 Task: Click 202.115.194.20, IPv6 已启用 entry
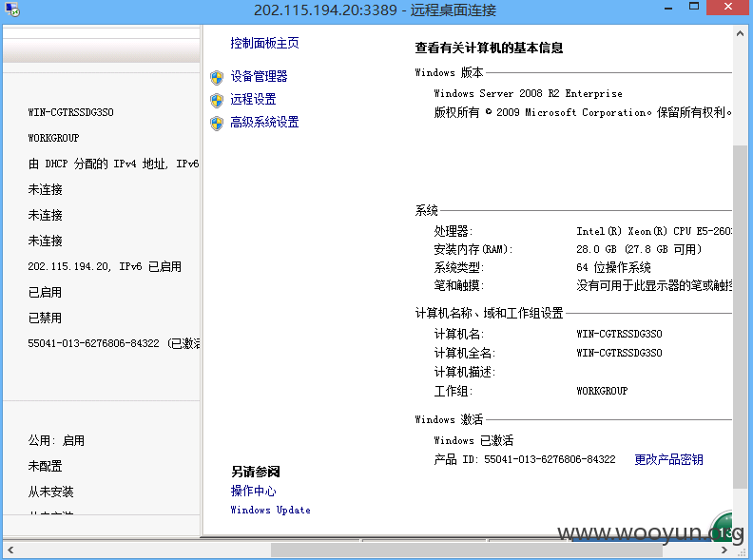pos(105,266)
